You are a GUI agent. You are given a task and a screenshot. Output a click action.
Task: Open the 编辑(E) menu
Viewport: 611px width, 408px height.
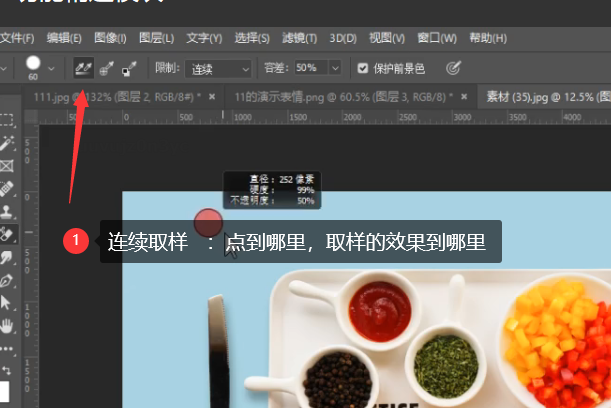pos(64,38)
